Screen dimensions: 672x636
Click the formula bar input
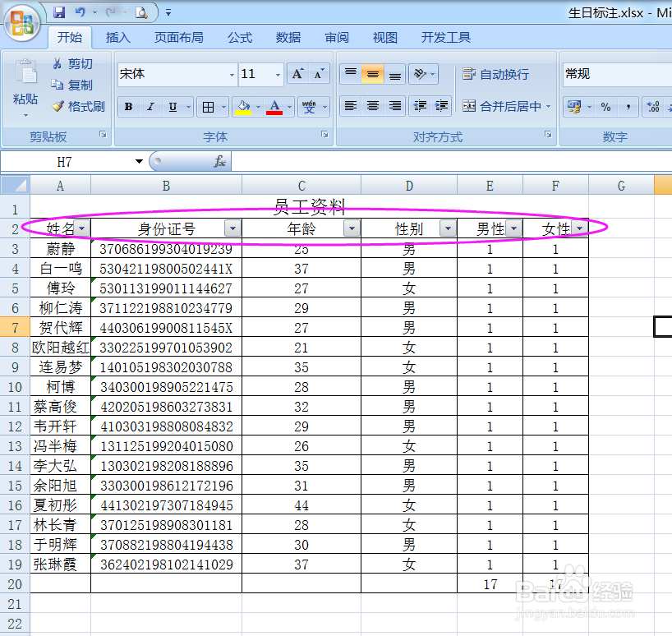click(x=452, y=162)
